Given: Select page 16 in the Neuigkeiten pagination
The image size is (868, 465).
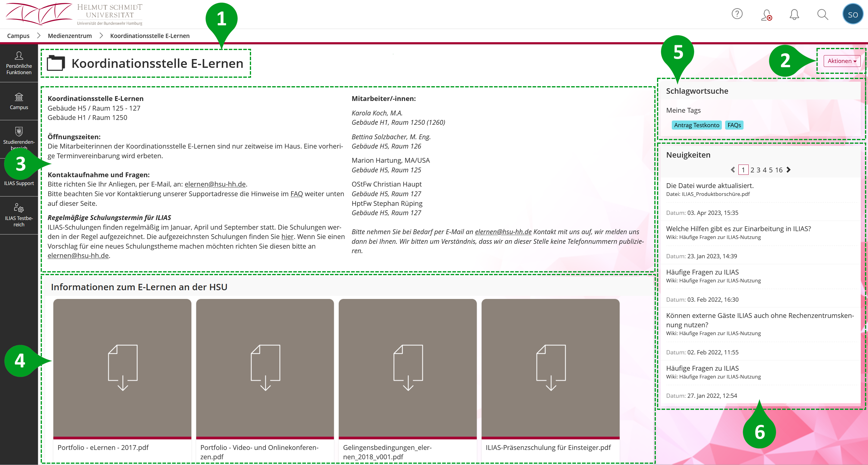Looking at the screenshot, I should tap(779, 170).
